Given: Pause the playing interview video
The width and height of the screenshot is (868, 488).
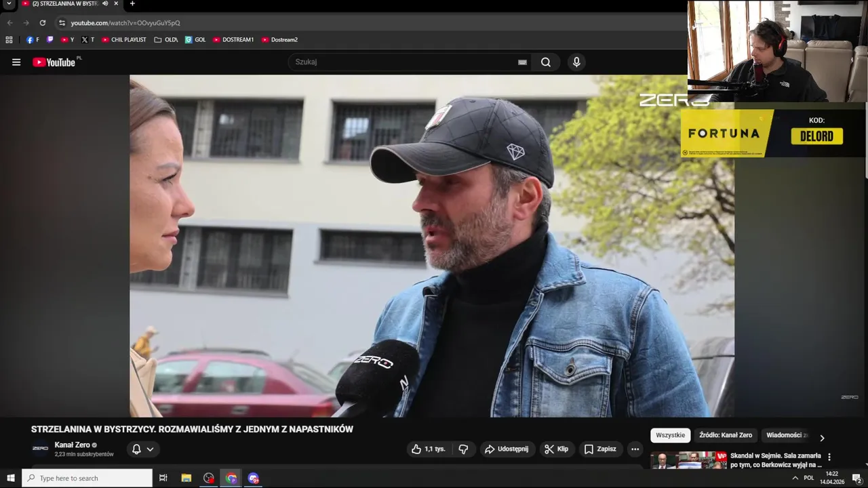Looking at the screenshot, I should coord(431,245).
